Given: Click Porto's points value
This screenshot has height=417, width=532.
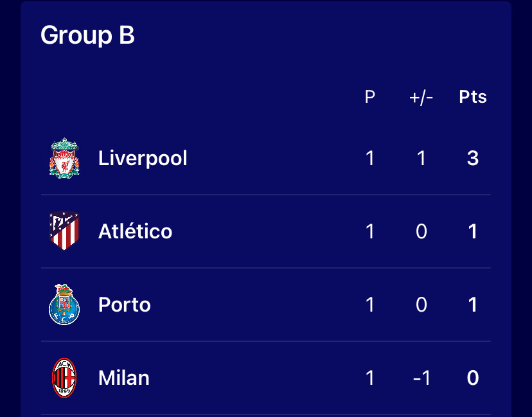Looking at the screenshot, I should click(473, 305).
